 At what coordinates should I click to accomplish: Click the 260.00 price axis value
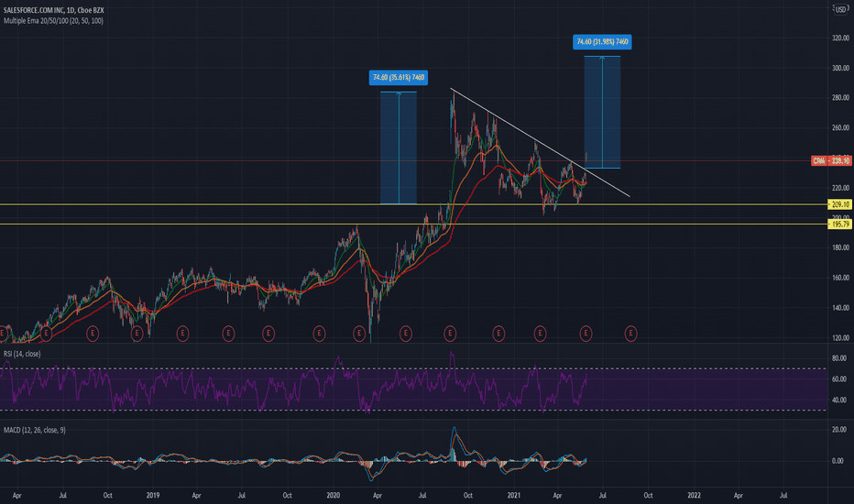840,128
